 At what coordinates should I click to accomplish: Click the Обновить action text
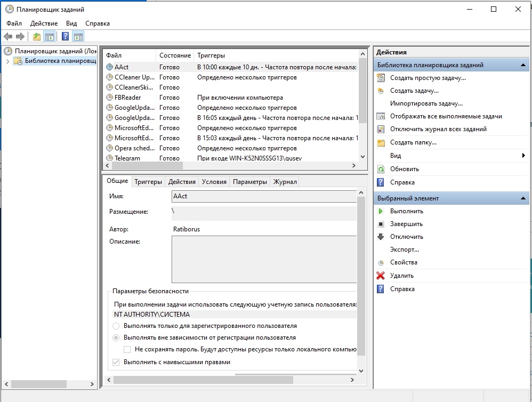[405, 170]
